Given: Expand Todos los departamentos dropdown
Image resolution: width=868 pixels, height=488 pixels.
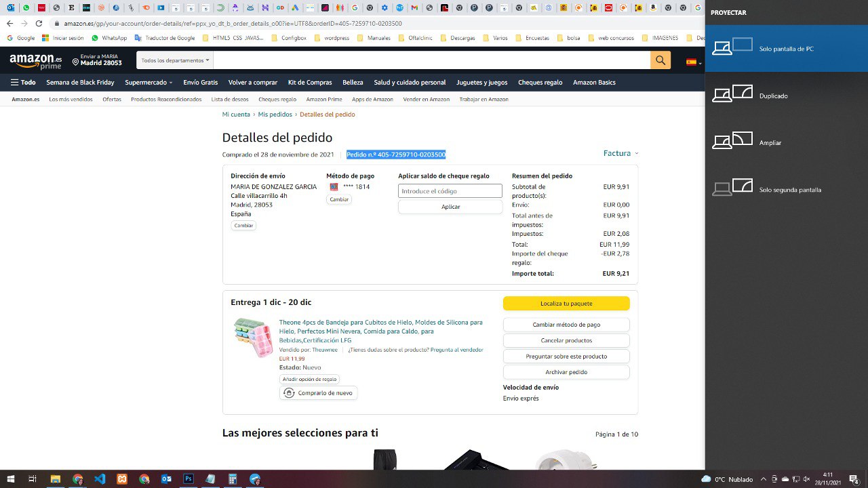Looking at the screenshot, I should click(175, 60).
